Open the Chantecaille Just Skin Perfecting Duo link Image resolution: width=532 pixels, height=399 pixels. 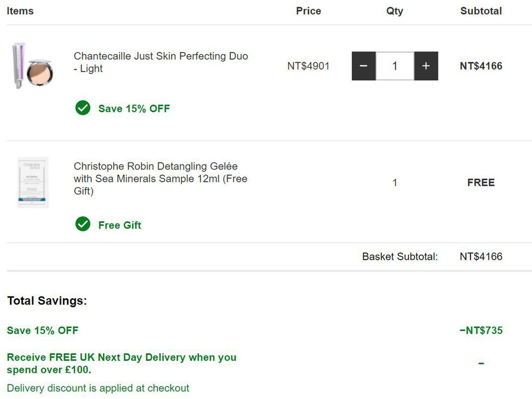click(161, 62)
